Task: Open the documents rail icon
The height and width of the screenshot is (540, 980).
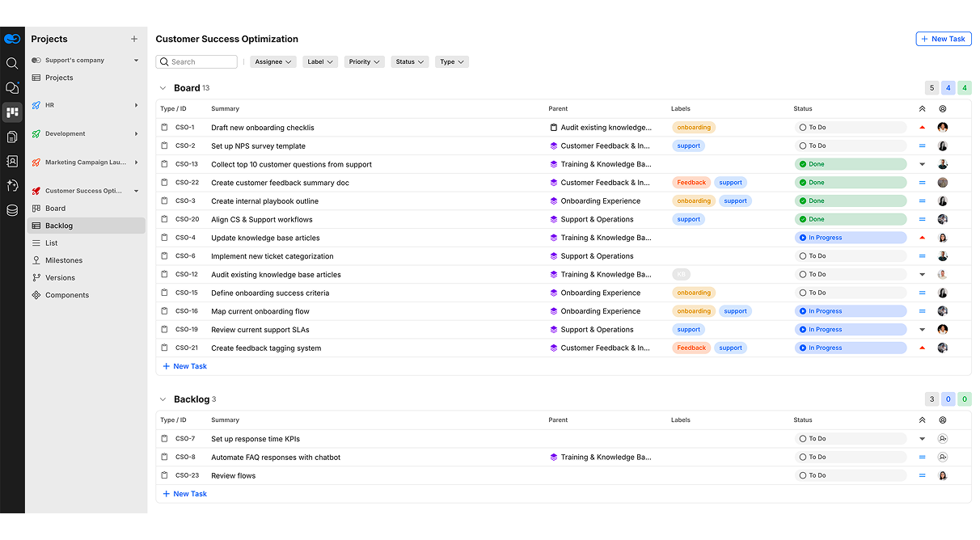Action: coord(12,137)
